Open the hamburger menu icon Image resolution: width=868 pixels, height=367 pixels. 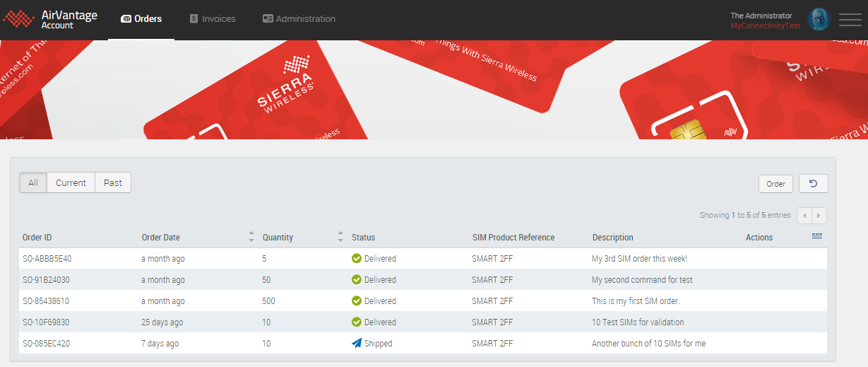point(850,20)
